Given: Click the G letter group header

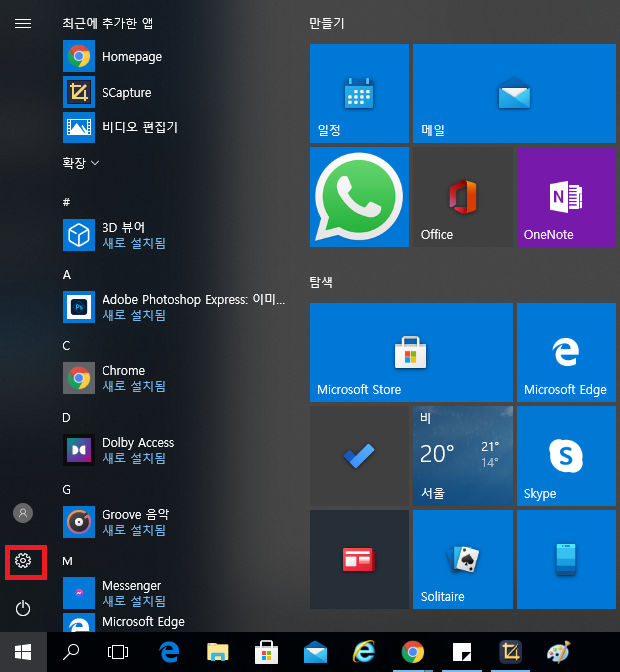Looking at the screenshot, I should coord(66,490).
